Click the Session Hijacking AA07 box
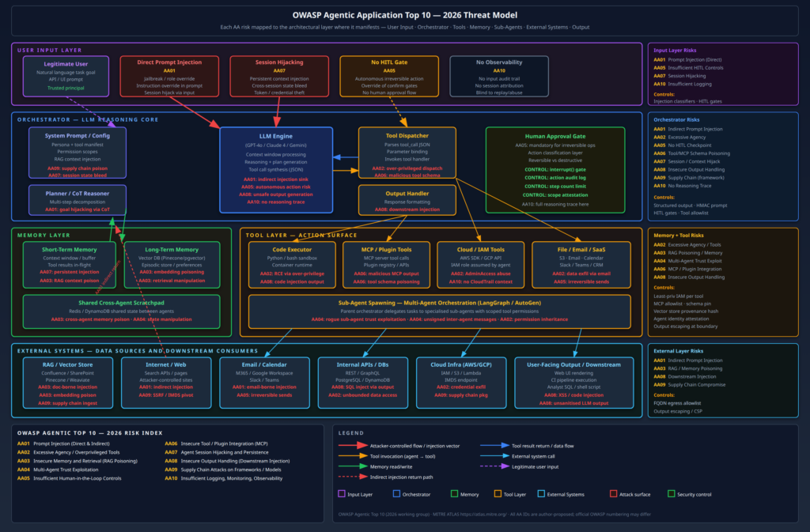This screenshot has width=810, height=532. click(x=279, y=77)
